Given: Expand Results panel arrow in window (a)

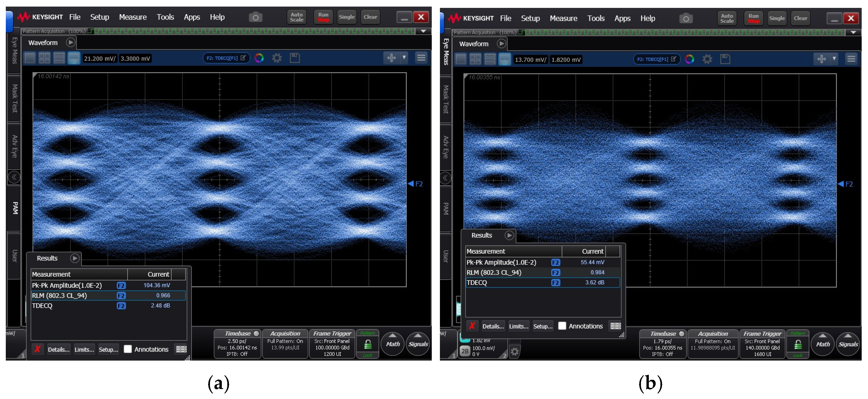Looking at the screenshot, I should tap(75, 258).
